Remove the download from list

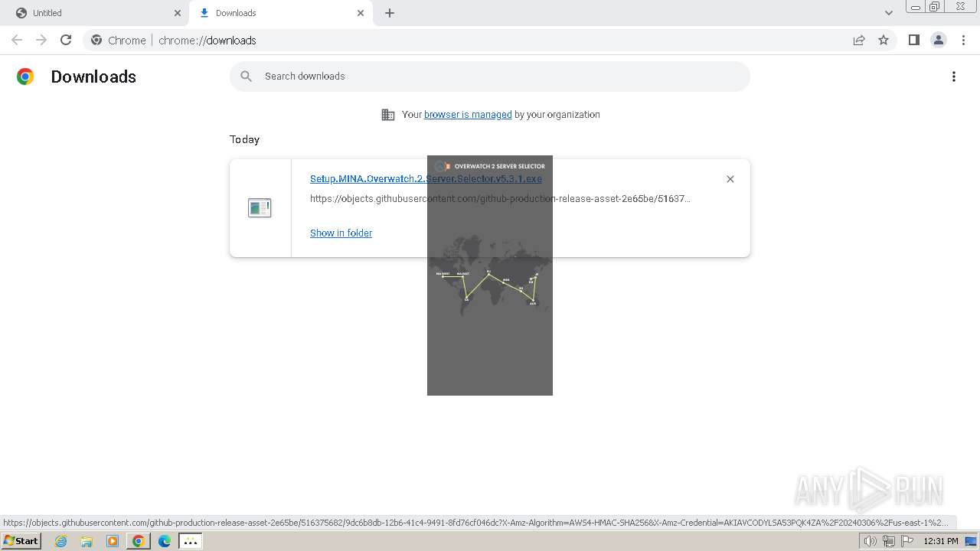click(730, 179)
